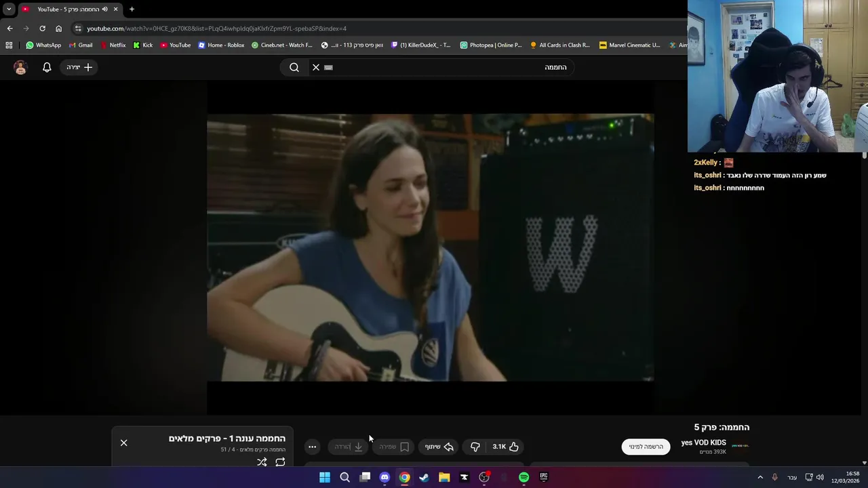Open the yes VOD KIDS channel logo
The image size is (868, 488).
pos(741,446)
